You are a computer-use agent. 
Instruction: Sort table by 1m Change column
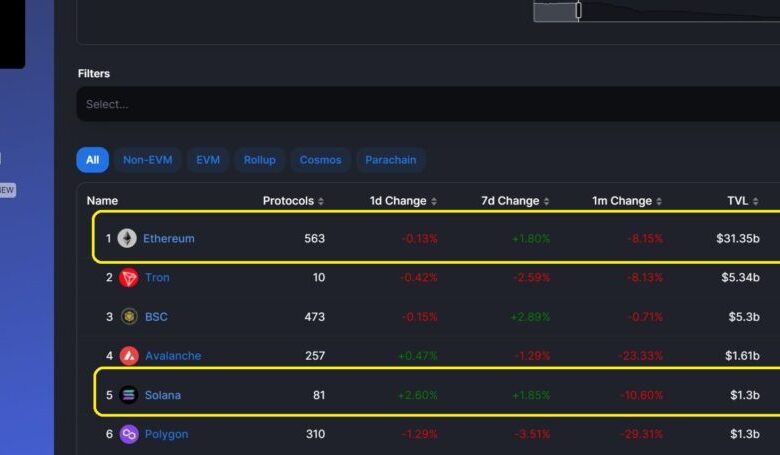[x=626, y=201]
